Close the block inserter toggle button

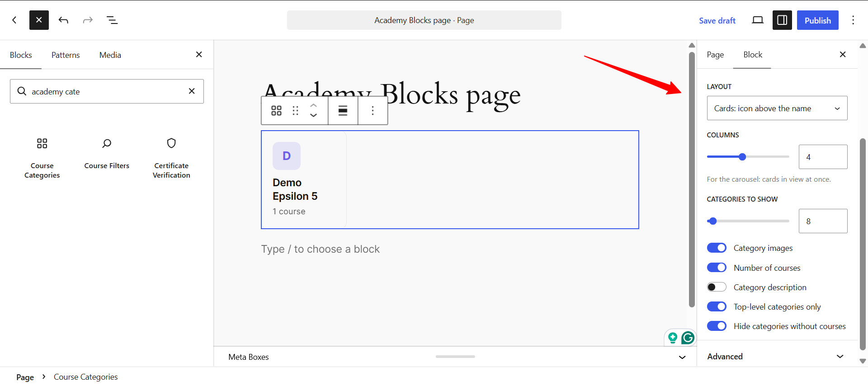pos(39,20)
